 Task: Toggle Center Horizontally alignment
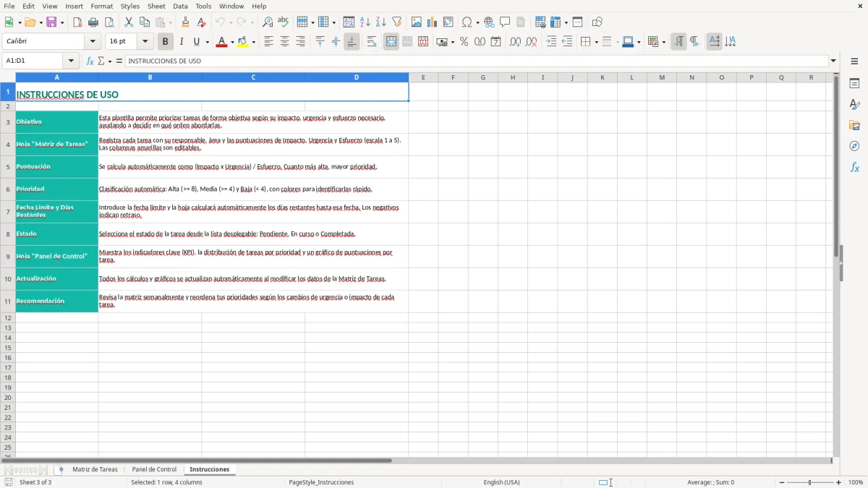coord(284,42)
